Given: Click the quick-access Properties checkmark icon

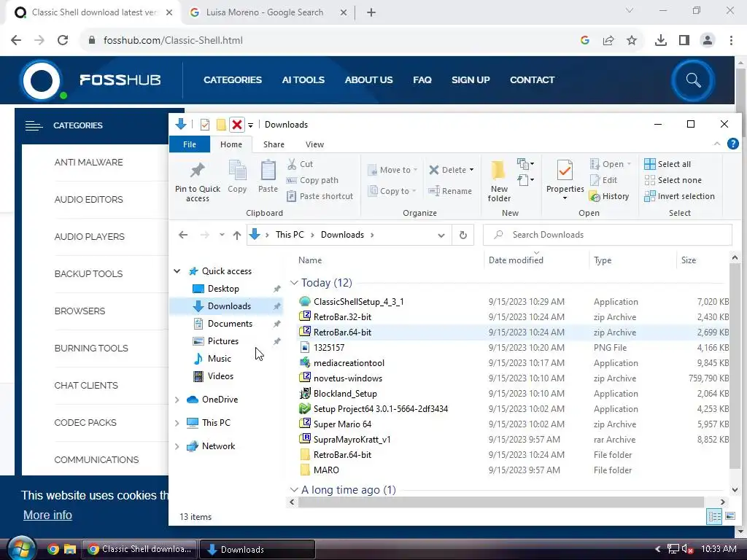Looking at the screenshot, I should [x=205, y=125].
